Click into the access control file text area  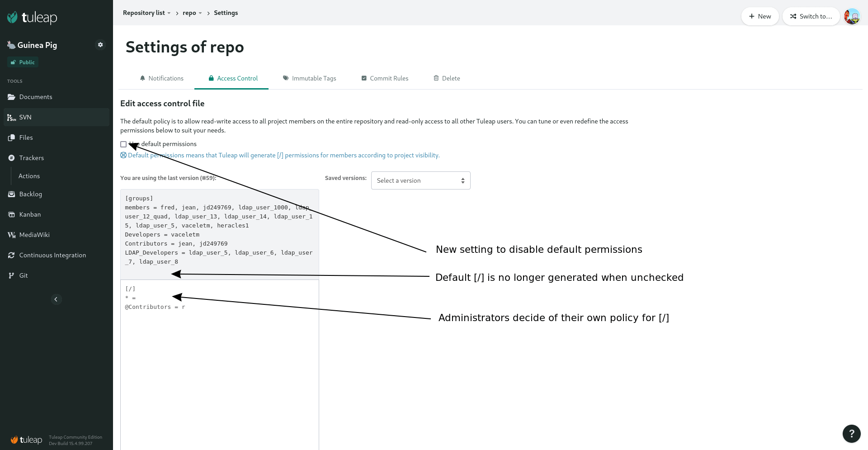(x=220, y=365)
